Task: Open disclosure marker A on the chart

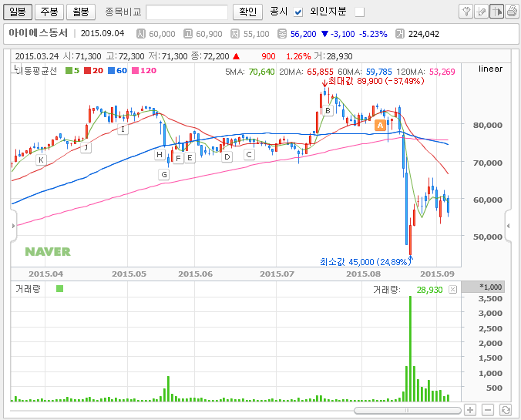Action: point(380,126)
